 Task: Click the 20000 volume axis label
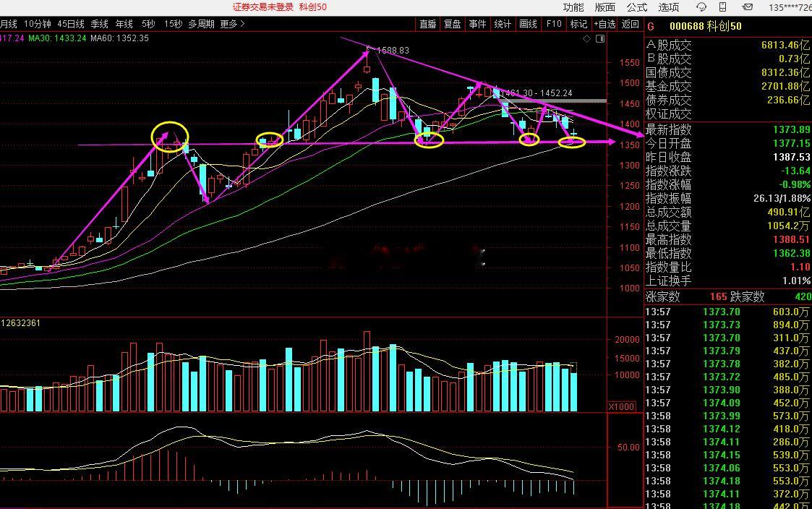[628, 340]
